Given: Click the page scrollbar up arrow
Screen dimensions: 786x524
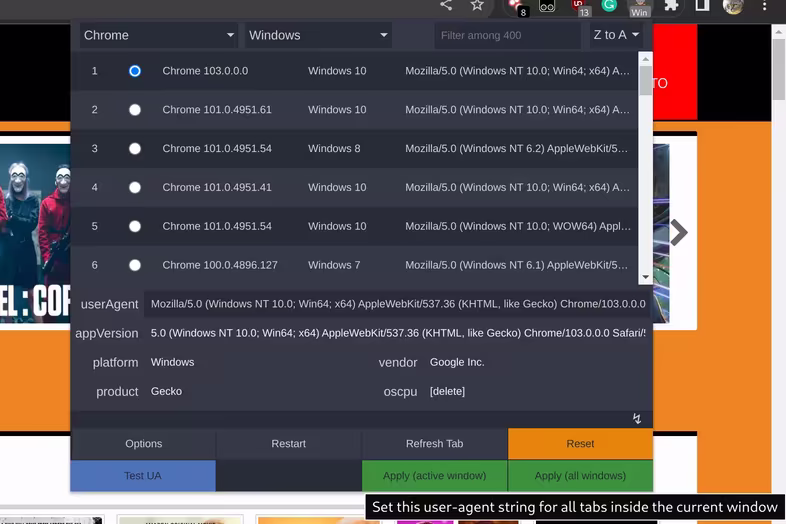Looking at the screenshot, I should tap(778, 32).
